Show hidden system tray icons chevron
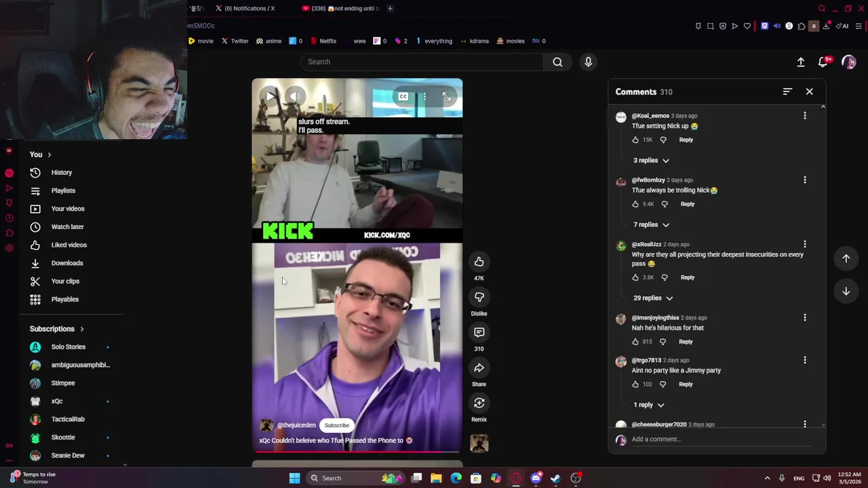This screenshot has height=488, width=868. (x=767, y=478)
